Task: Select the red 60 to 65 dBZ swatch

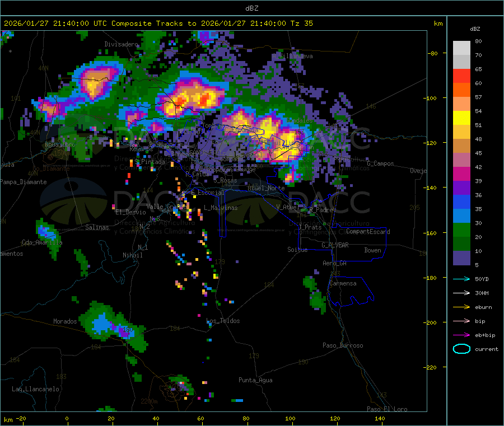Action: coord(461,76)
